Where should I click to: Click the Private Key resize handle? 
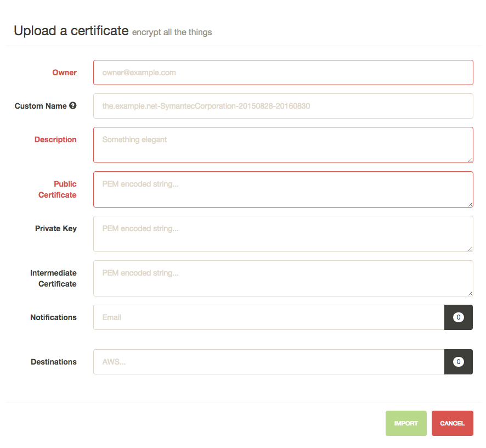[x=470, y=249]
